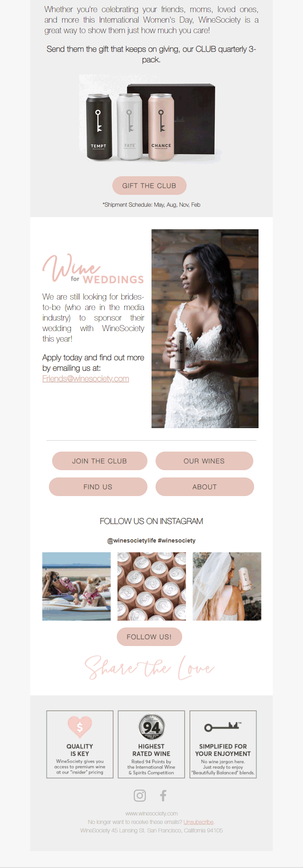Click the key logo icon
303x868 pixels.
(223, 727)
